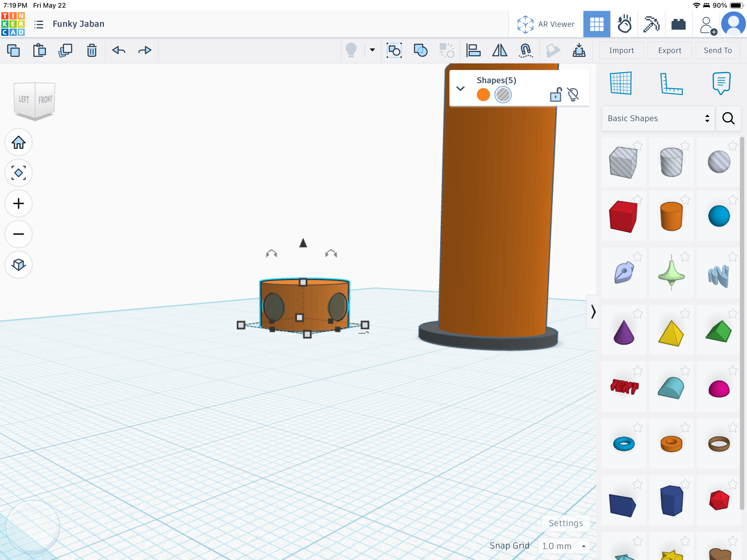Select the Workplane tool
Viewport: 747px width, 560px height.
621,83
